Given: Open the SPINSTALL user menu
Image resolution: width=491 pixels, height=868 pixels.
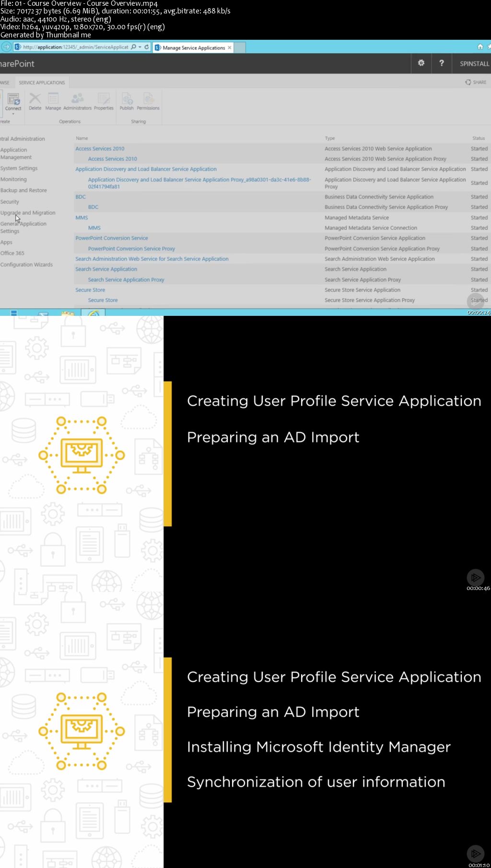Looking at the screenshot, I should tap(474, 64).
